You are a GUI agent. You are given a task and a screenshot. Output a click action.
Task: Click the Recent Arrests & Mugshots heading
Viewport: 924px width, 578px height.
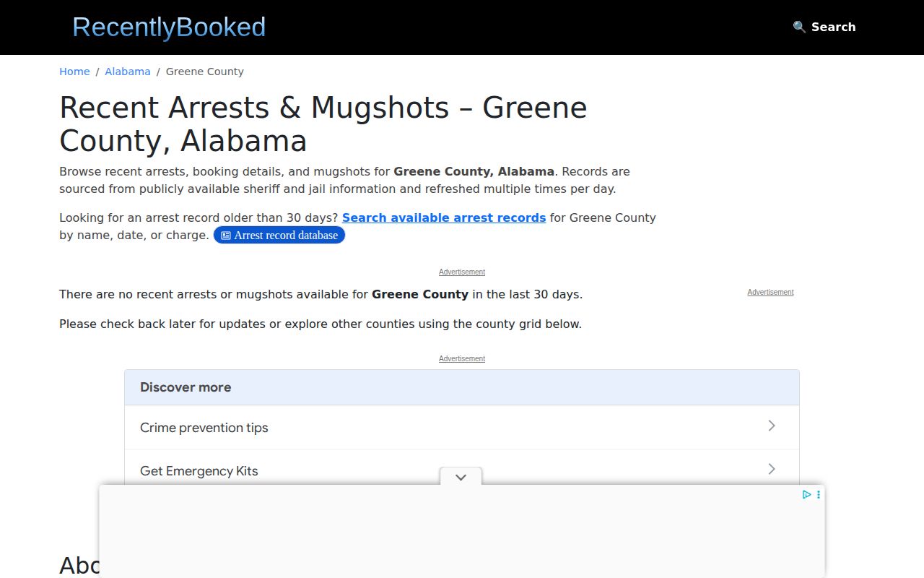pos(323,124)
